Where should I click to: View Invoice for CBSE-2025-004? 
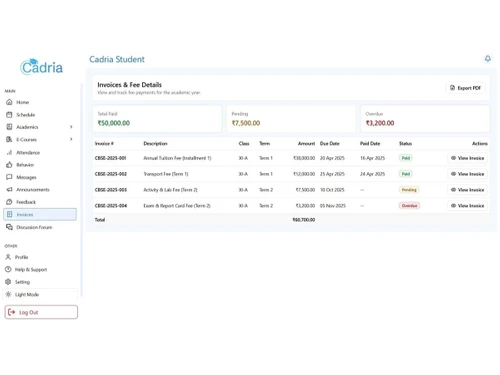[x=467, y=206]
